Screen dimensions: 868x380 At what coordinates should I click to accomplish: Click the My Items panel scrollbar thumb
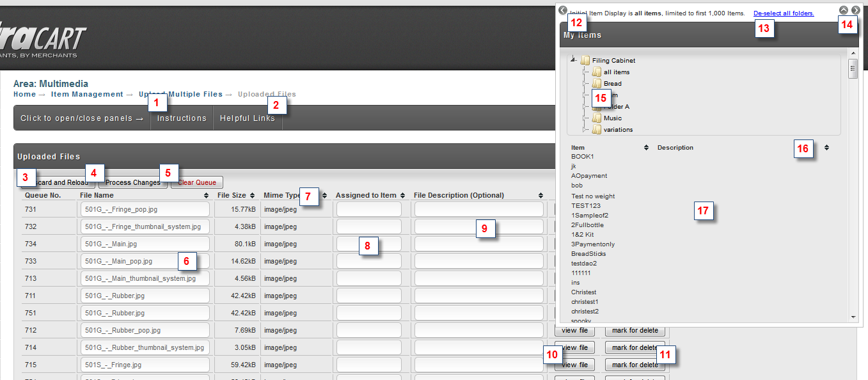tap(853, 68)
